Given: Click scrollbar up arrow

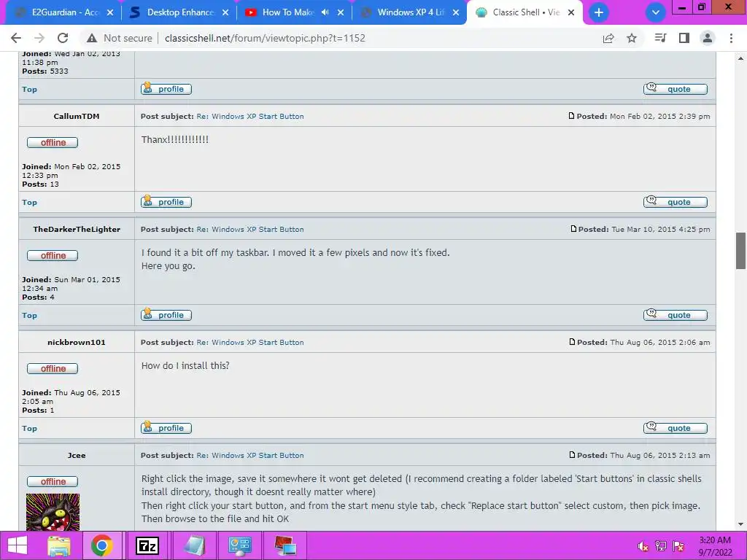Looking at the screenshot, I should [740, 58].
